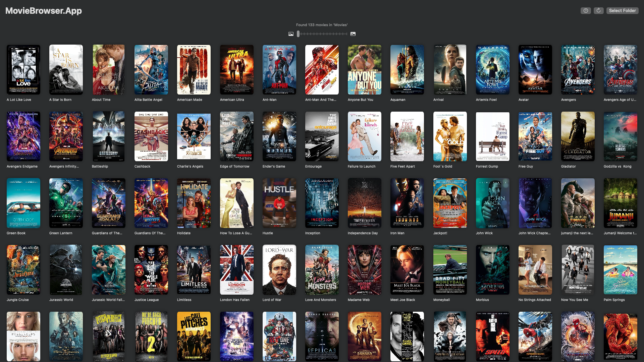Select the Meet Joe Black poster
The width and height of the screenshot is (644, 362).
[x=407, y=270]
